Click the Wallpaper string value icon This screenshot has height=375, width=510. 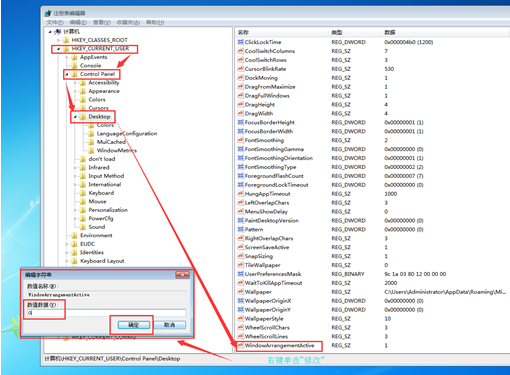240,292
